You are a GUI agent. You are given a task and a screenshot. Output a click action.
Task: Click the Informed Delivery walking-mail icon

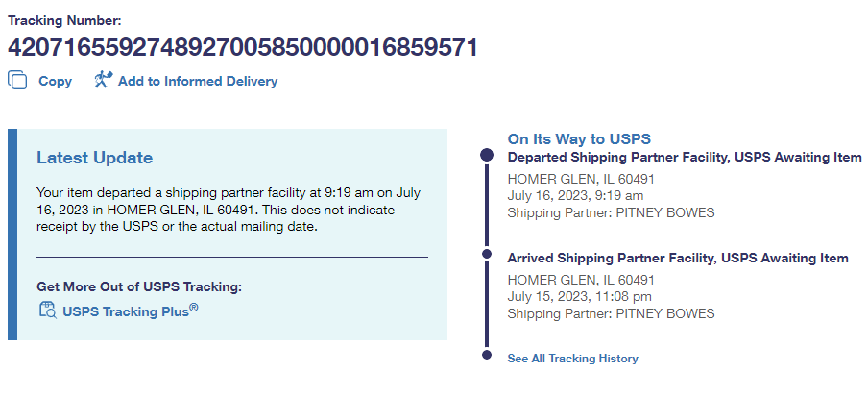[x=103, y=81]
